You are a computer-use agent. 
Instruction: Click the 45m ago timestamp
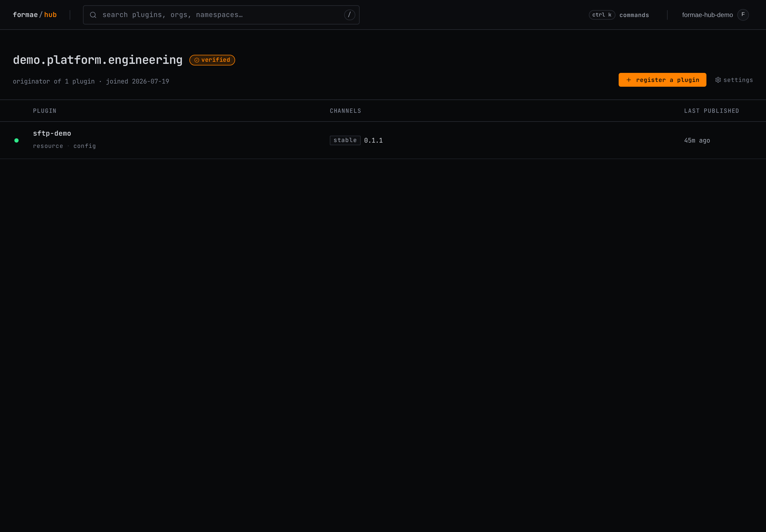pos(697,140)
